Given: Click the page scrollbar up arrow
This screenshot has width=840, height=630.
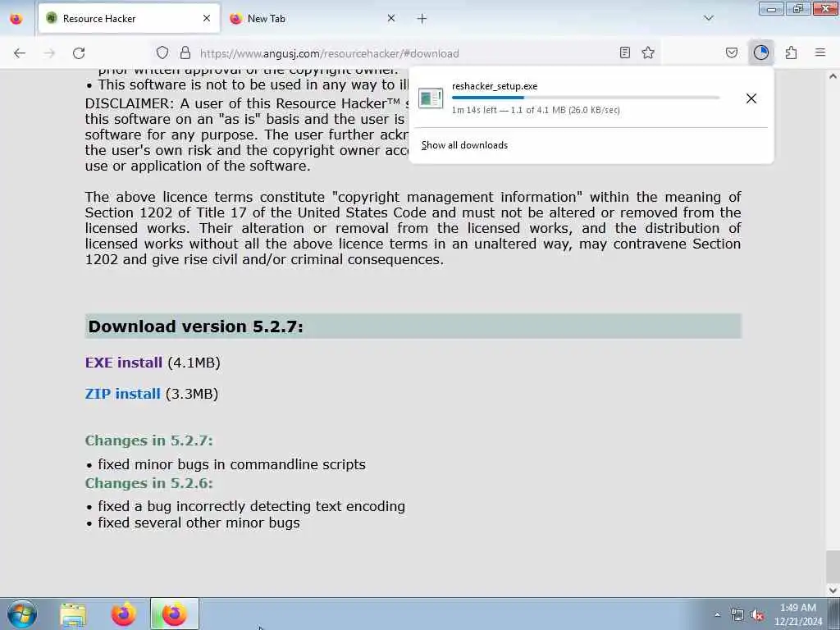Looking at the screenshot, I should pyautogui.click(x=833, y=76).
